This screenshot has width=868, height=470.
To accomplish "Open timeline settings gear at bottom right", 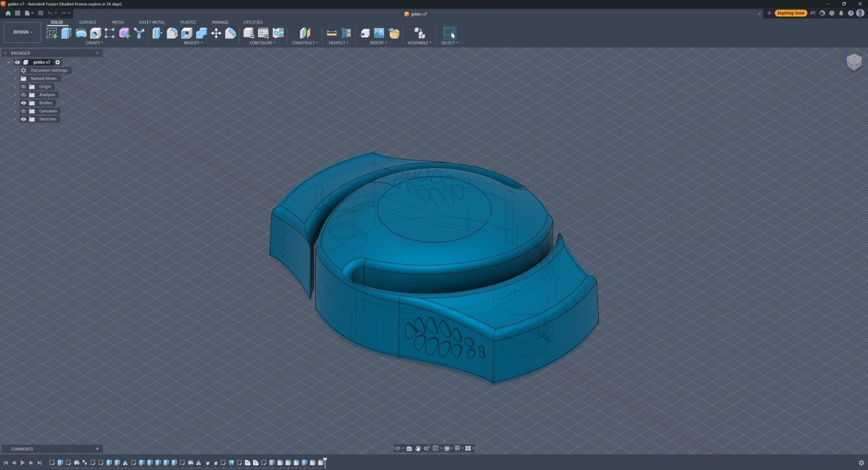I will [861, 463].
